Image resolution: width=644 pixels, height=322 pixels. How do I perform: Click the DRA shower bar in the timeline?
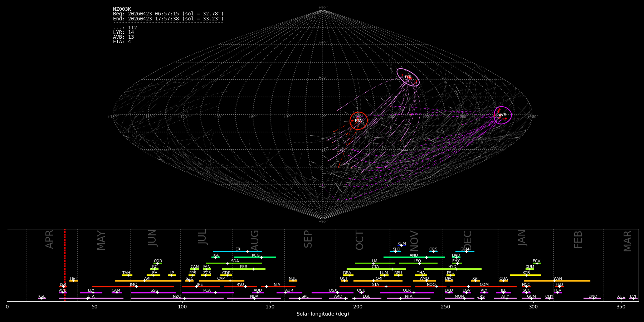348,275
